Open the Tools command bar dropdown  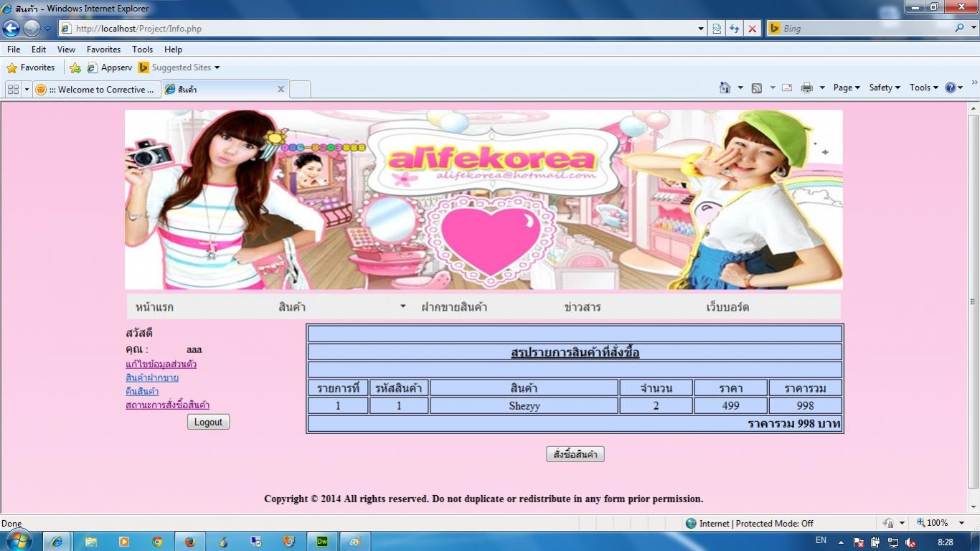click(924, 88)
